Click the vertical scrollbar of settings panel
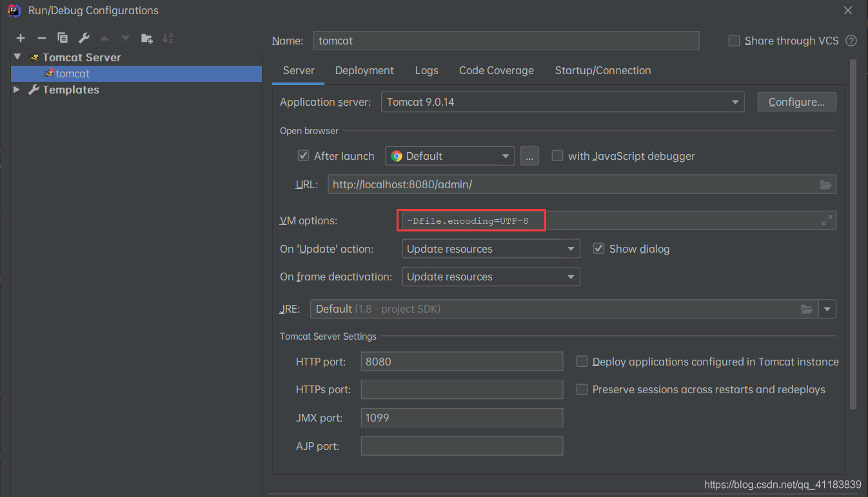Screen dimensions: 868x497 [x=853, y=235]
